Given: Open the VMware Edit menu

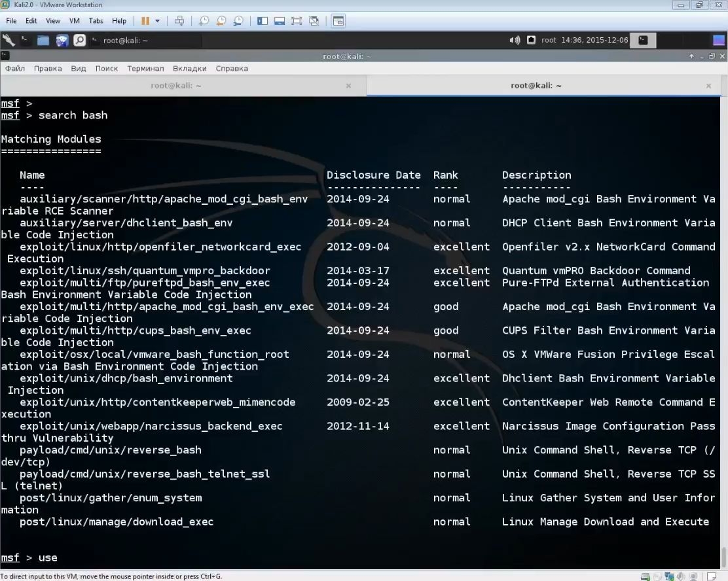Looking at the screenshot, I should (x=31, y=21).
